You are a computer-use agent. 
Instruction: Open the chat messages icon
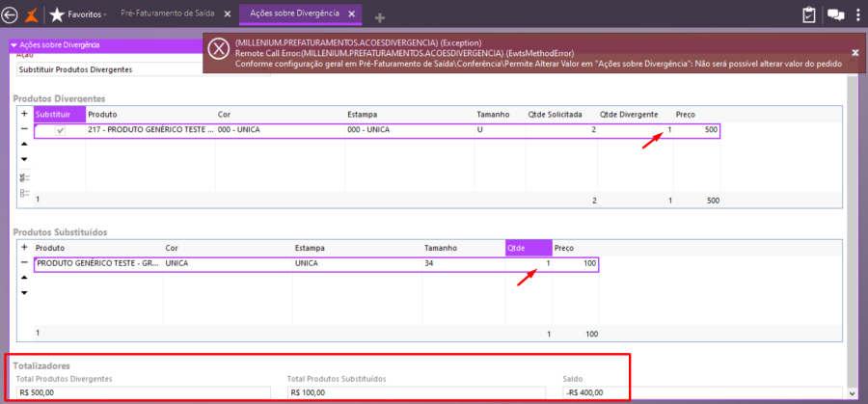tap(835, 14)
